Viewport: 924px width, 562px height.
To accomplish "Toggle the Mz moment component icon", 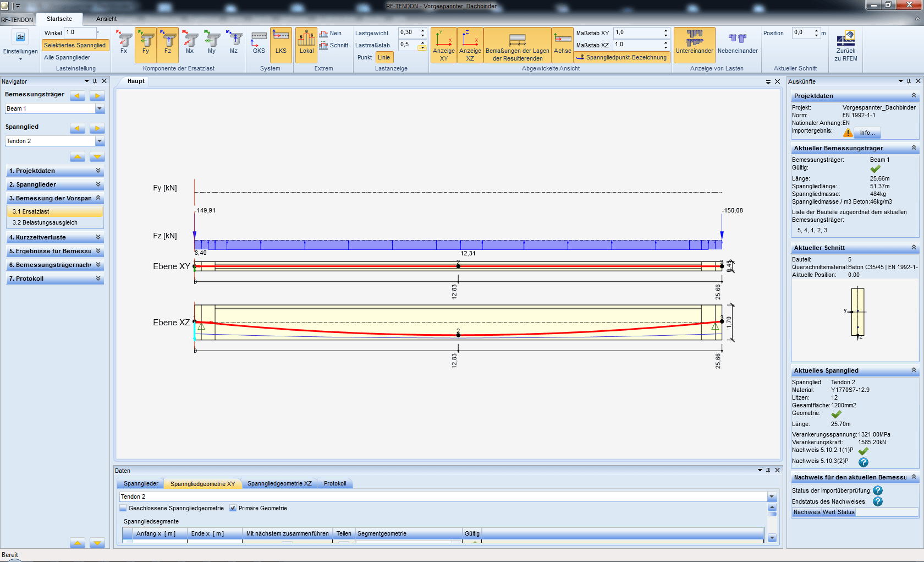I will (x=234, y=42).
